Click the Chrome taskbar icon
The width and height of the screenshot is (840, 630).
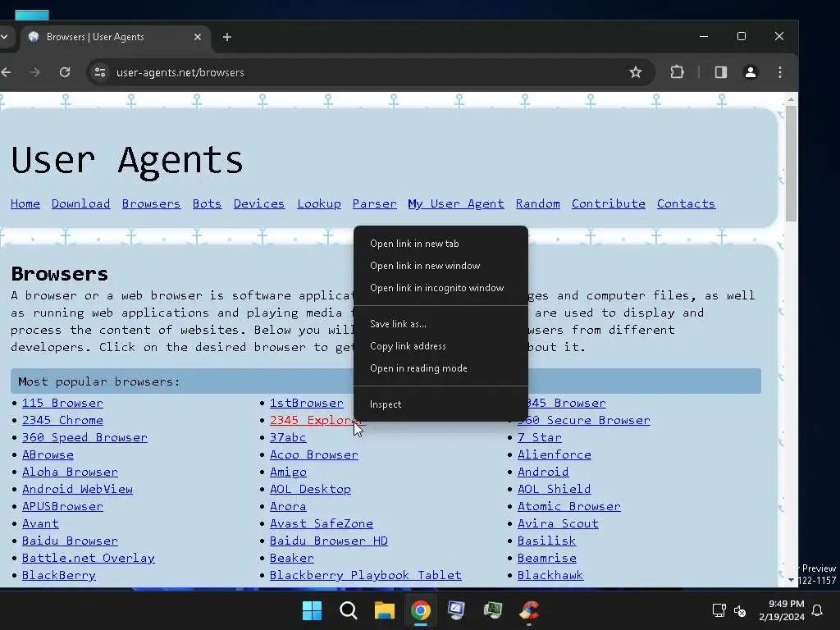point(421,610)
